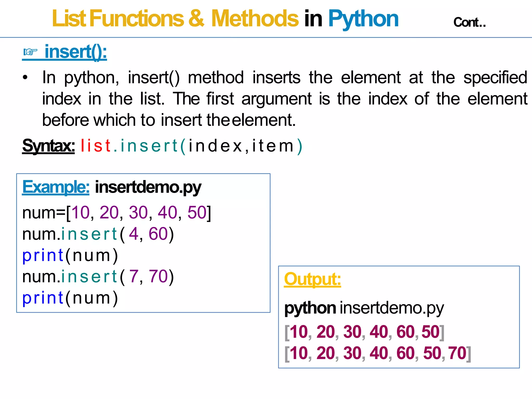Click the 'Output:' underlined label
532x399 pixels.
coord(312,279)
